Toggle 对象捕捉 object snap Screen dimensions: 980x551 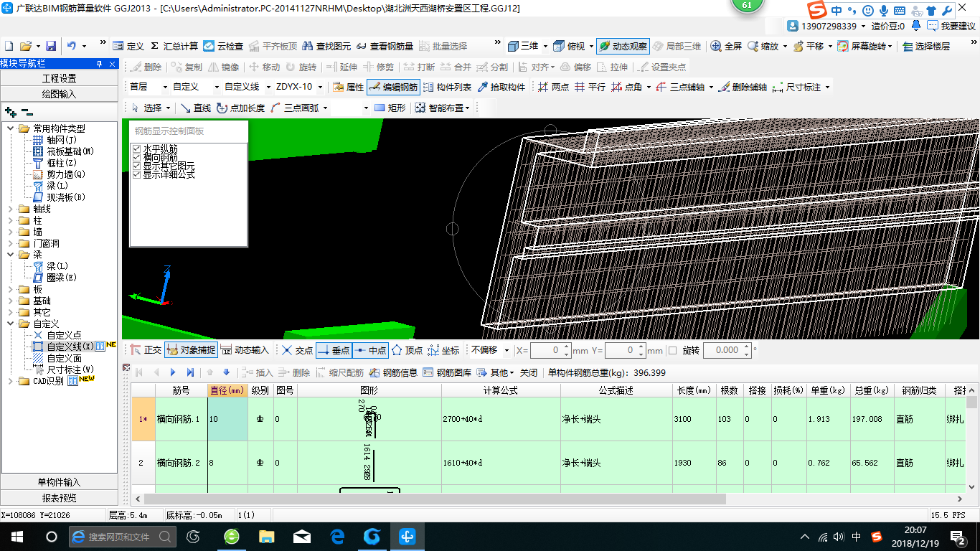coord(191,350)
